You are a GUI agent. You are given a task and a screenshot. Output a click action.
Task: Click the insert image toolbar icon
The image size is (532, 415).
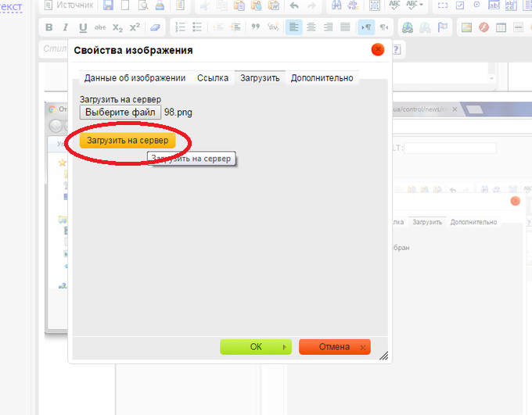(x=466, y=27)
